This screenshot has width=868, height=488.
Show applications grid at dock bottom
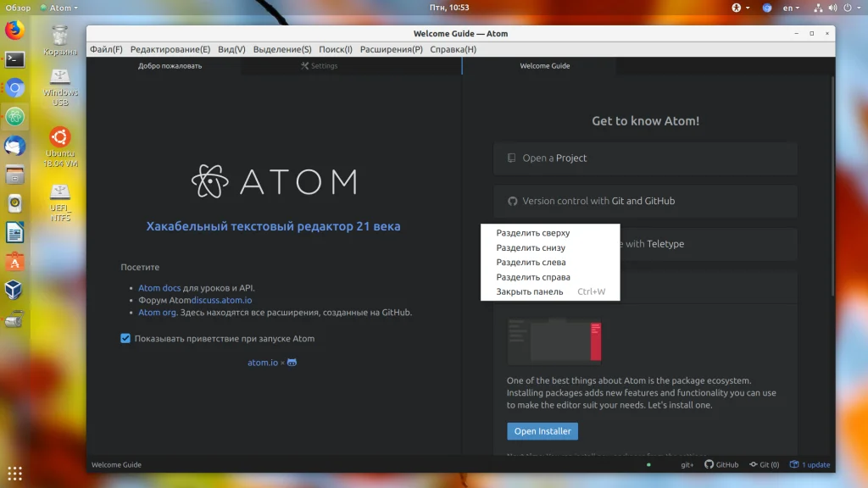(x=15, y=473)
